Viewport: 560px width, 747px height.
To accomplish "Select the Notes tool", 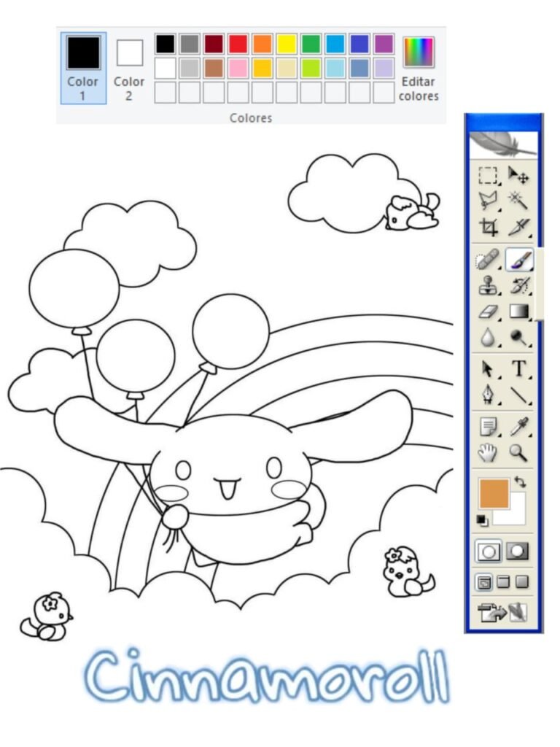I will (488, 426).
